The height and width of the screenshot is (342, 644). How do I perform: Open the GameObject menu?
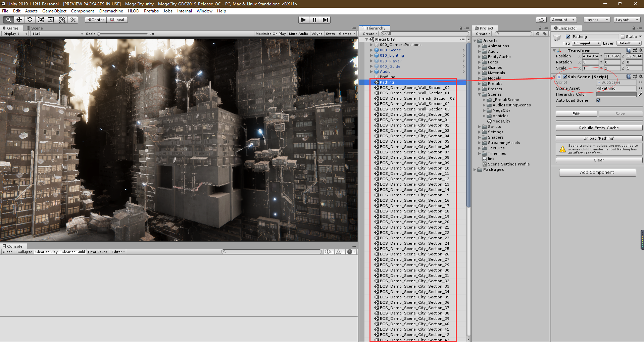pos(54,11)
